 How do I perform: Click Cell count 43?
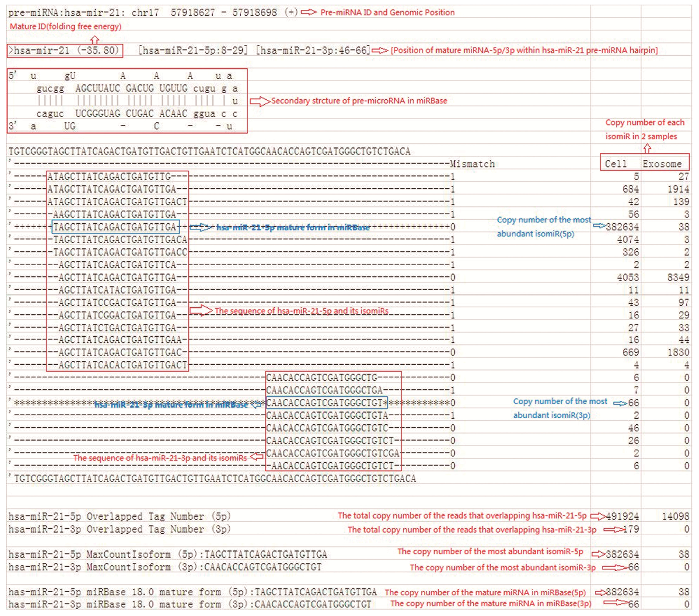coord(633,303)
